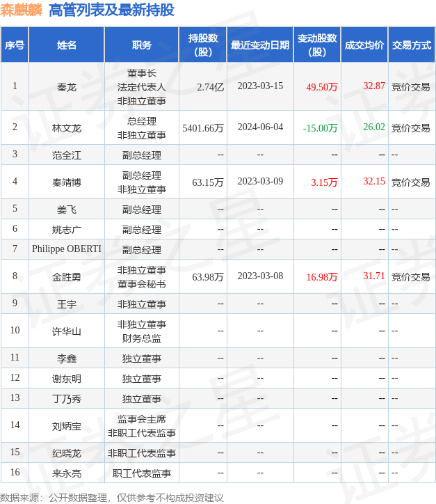436x504 pixels.
Task: Click the 森麒麟 title text
Action: click(x=21, y=10)
